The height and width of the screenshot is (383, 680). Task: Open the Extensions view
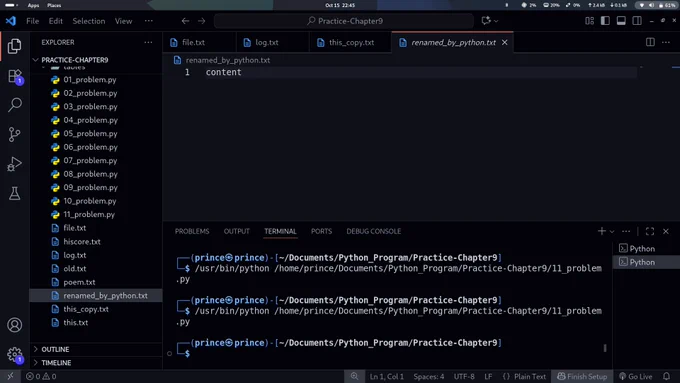tap(15, 76)
